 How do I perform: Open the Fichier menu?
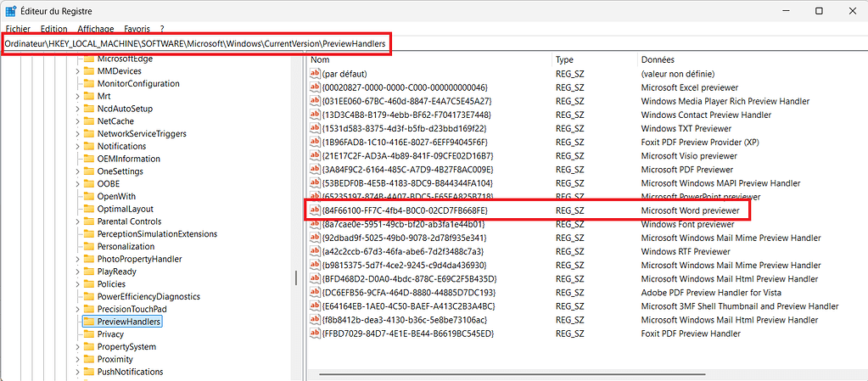click(x=18, y=29)
